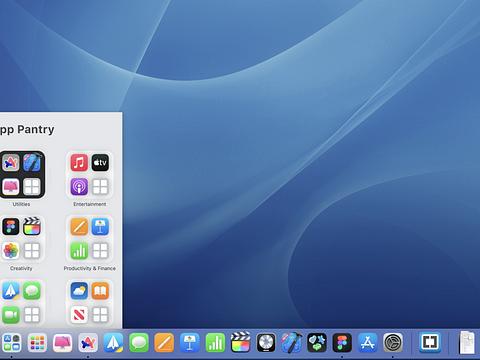Click the Numbers icon in the Dock

tap(215, 342)
